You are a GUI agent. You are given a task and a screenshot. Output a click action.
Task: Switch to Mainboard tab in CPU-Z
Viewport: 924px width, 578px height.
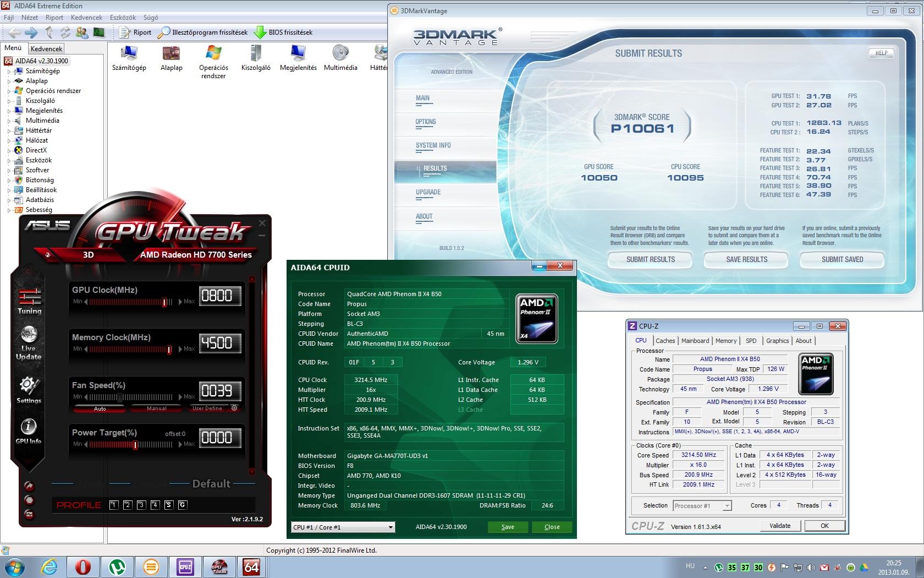695,341
